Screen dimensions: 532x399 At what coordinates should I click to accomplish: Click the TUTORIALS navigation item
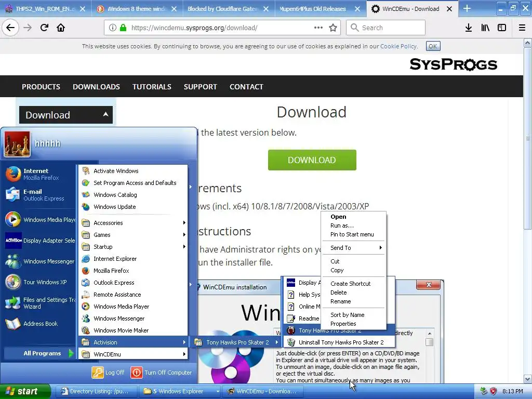pos(152,87)
